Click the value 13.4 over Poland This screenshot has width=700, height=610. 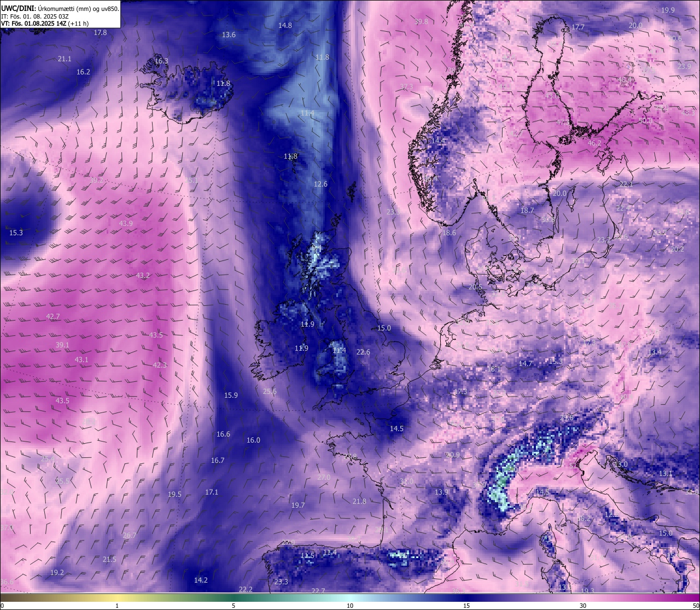coord(655,352)
